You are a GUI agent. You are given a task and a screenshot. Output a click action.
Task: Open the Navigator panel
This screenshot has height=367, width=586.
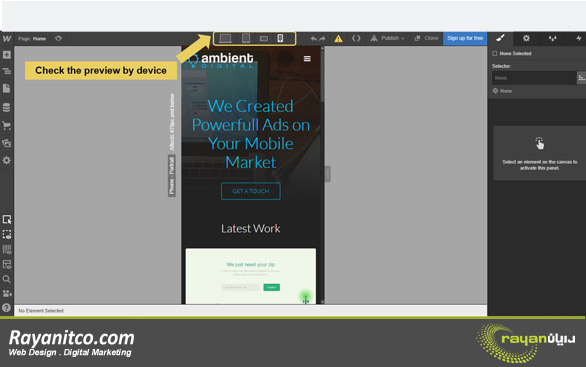(x=7, y=71)
